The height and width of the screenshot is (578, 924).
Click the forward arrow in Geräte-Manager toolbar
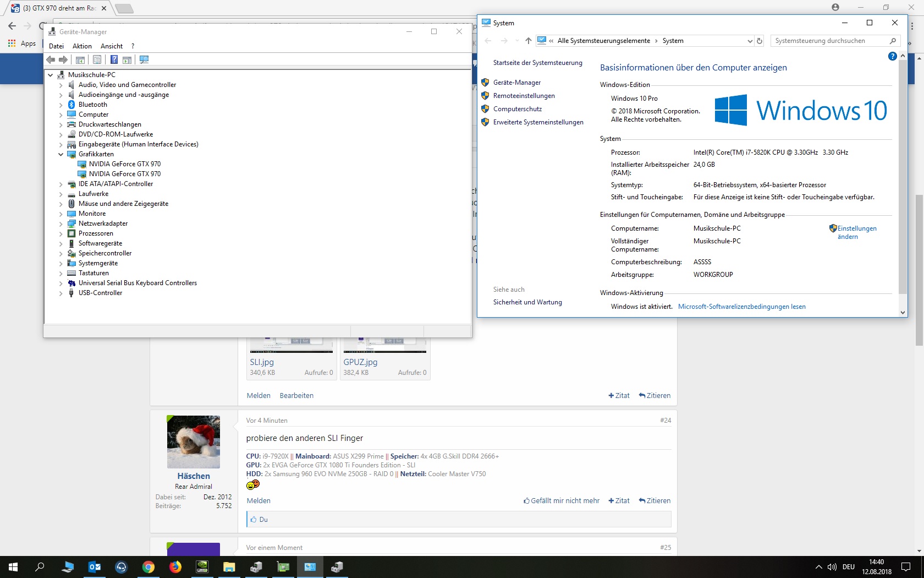[x=63, y=59]
